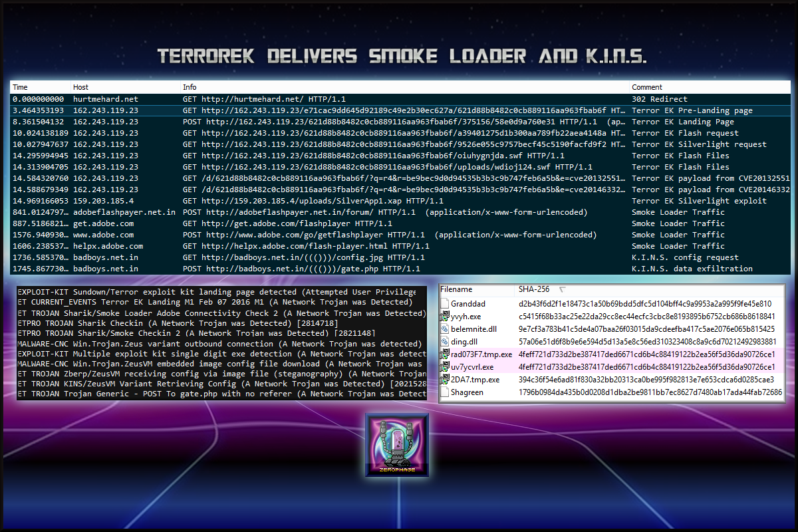The width and height of the screenshot is (798, 532).
Task: Click the 2DA7.tmp.exe file icon
Action: tap(445, 380)
